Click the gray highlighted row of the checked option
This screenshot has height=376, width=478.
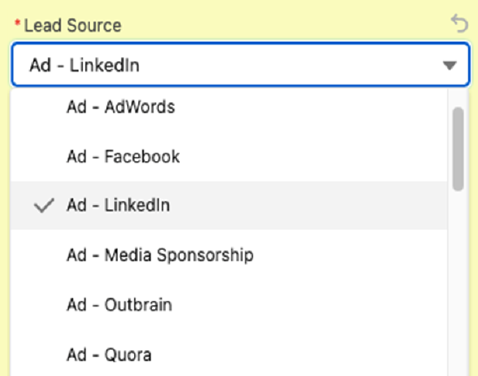(x=229, y=205)
